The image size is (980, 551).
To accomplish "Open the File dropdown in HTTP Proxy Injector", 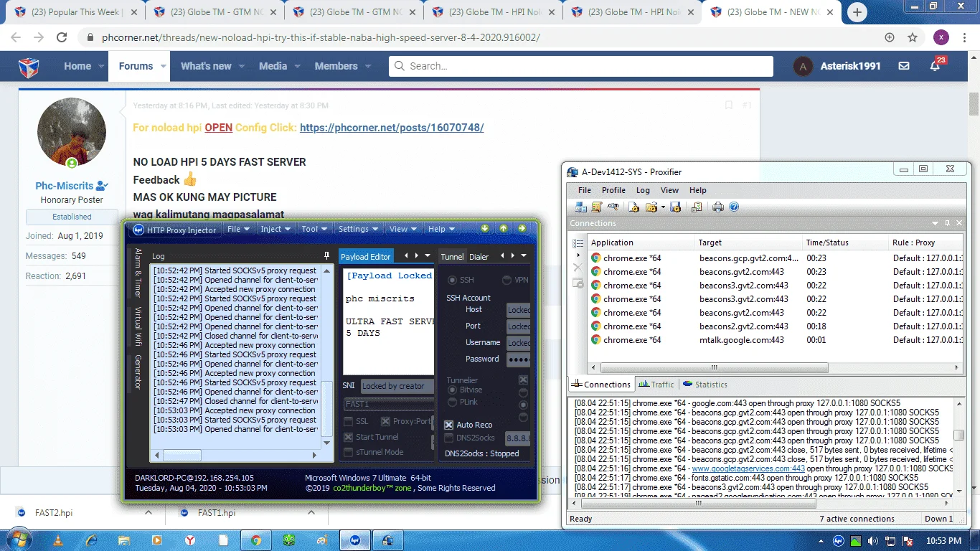I will tap(238, 229).
